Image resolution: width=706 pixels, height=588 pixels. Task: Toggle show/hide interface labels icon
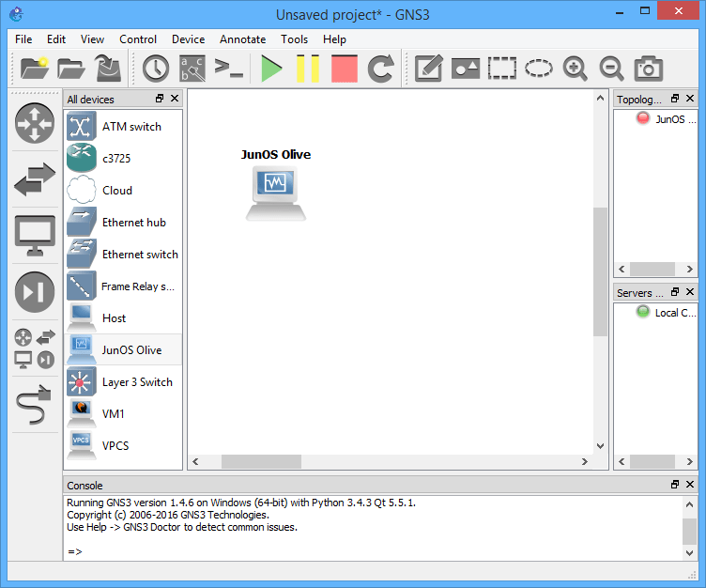192,69
